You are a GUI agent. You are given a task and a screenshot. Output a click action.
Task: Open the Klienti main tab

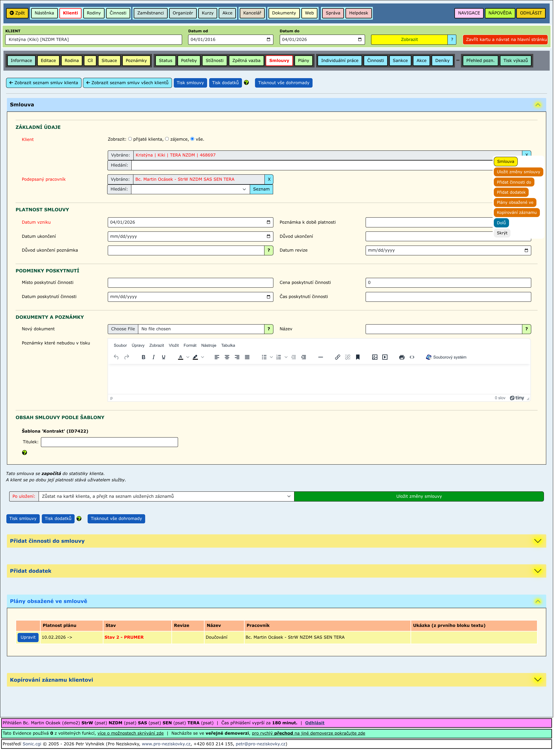click(x=70, y=13)
